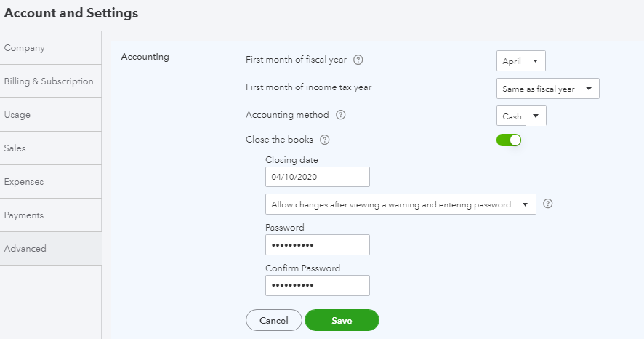Open the April fiscal year month dropdown
Screen dimensions: 644x339
point(520,61)
